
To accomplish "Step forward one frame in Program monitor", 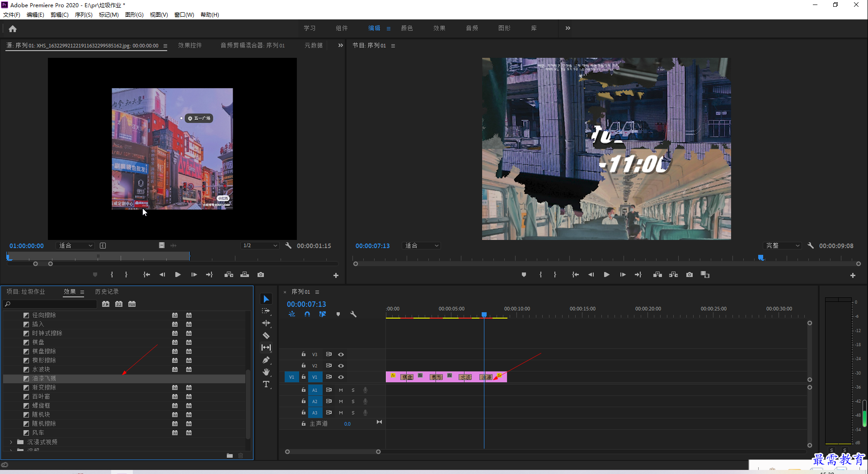I will tap(623, 275).
